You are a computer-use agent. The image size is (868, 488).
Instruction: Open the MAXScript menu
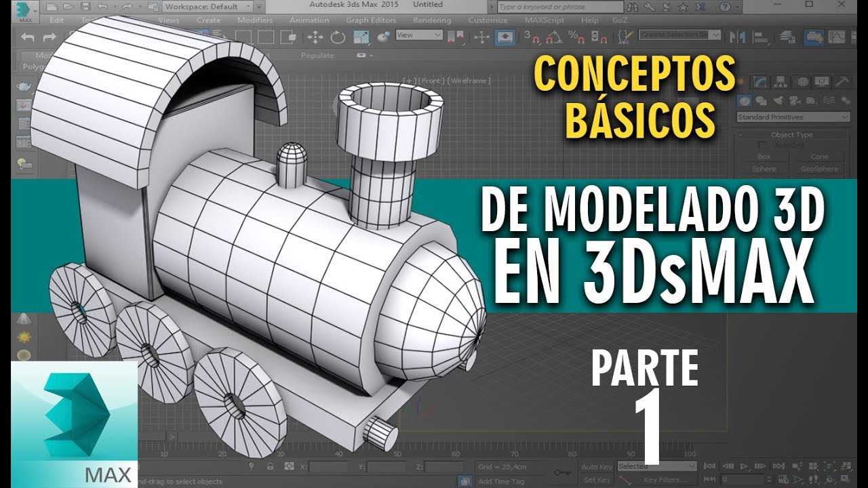pyautogui.click(x=545, y=20)
